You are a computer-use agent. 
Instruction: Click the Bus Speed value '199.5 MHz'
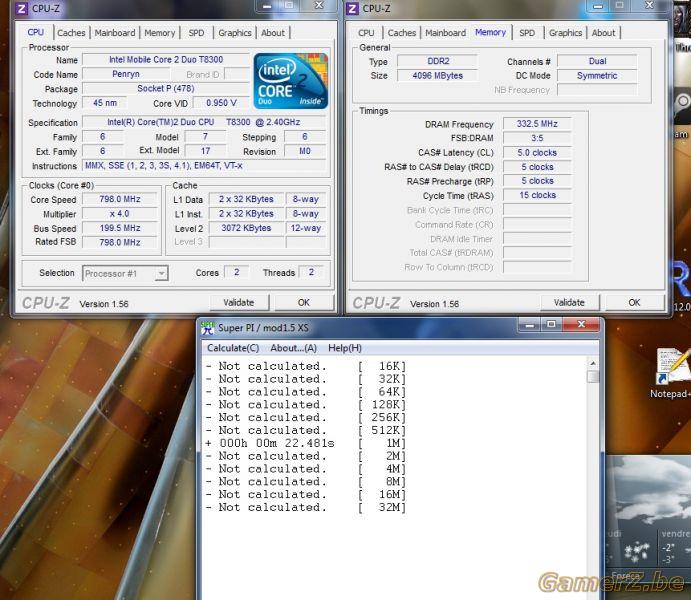119,228
